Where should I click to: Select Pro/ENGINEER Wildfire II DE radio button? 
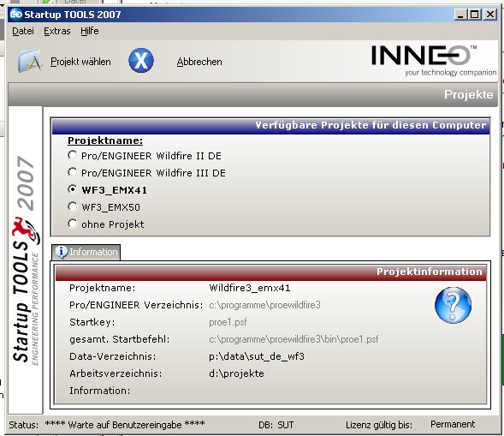tap(73, 155)
